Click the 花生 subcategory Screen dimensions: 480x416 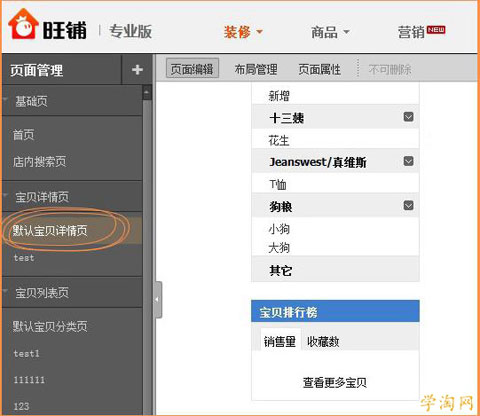[279, 140]
